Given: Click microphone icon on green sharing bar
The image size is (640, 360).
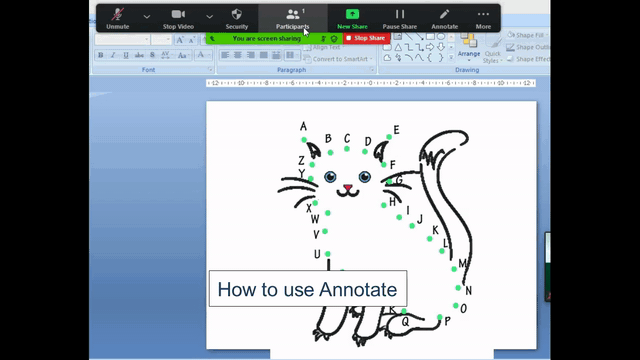Looking at the screenshot, I should coord(323,39).
